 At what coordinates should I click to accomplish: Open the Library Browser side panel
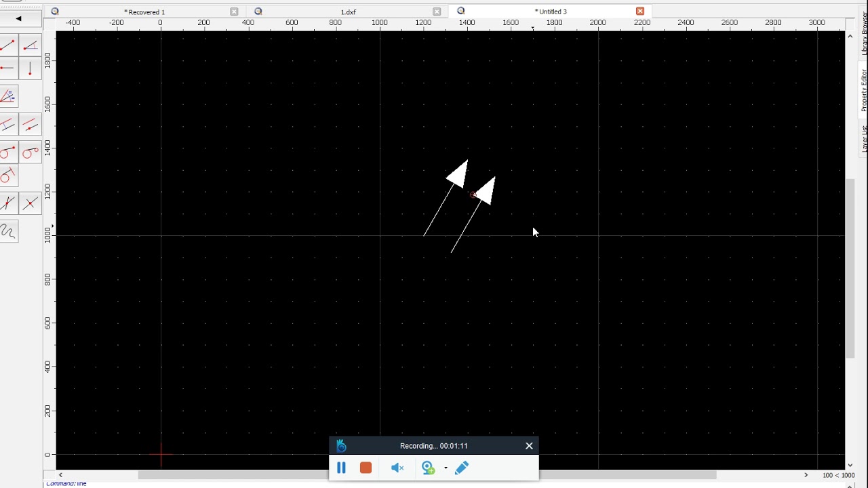864,33
